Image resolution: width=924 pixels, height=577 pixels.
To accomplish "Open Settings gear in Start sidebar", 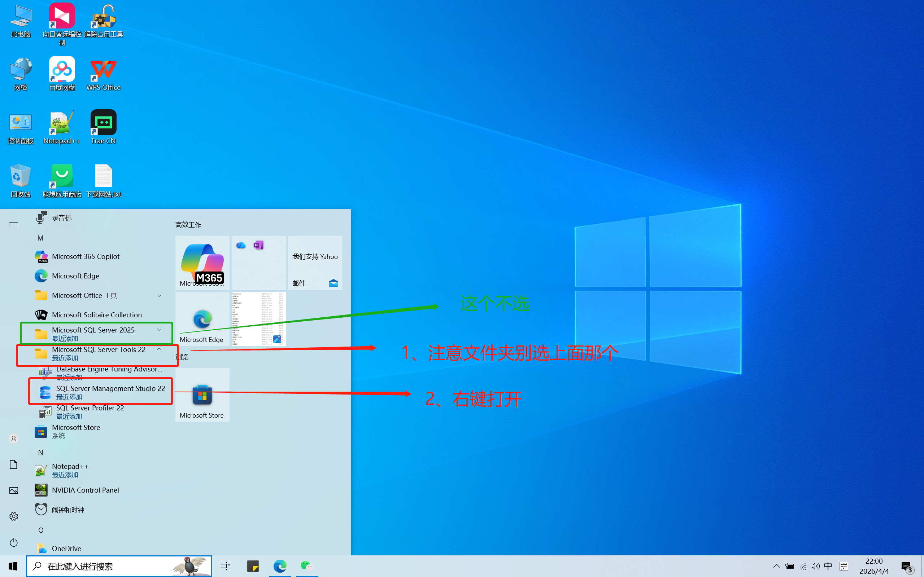I will pyautogui.click(x=14, y=516).
